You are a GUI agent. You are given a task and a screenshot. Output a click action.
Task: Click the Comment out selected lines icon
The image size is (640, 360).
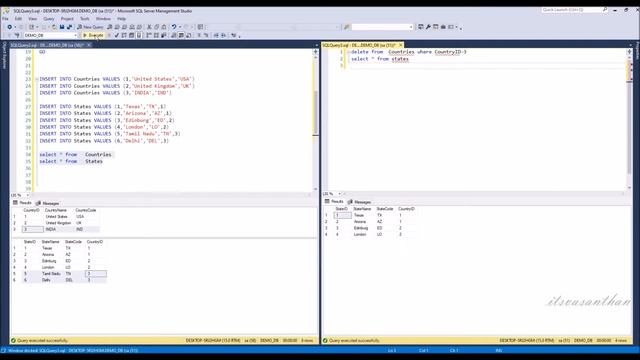[199, 36]
